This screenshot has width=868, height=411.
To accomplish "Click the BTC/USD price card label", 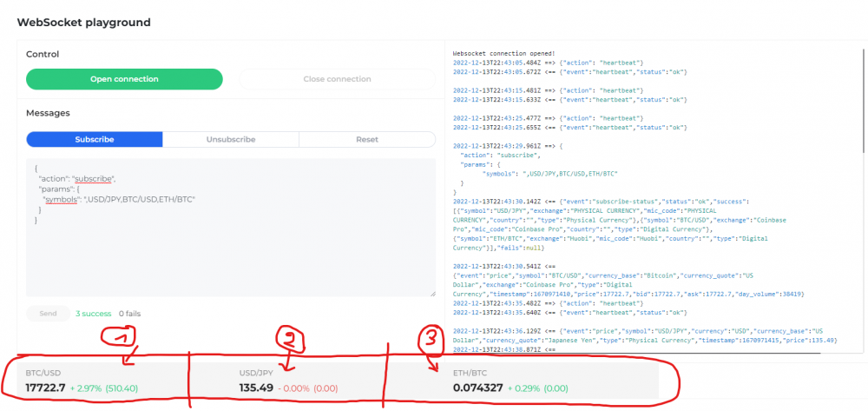I will coord(43,374).
